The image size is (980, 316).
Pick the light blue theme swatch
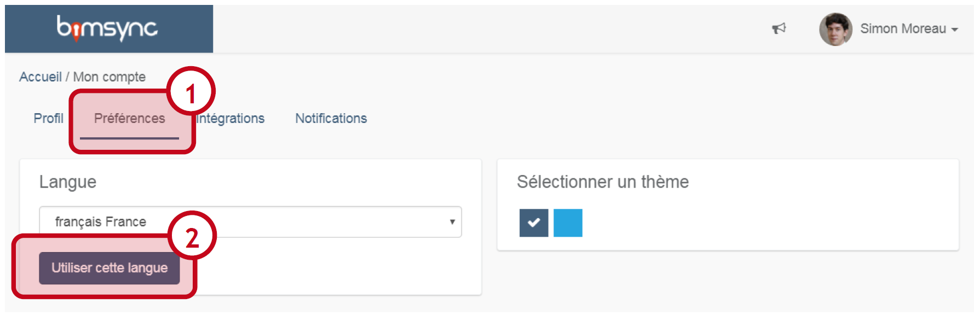click(568, 223)
